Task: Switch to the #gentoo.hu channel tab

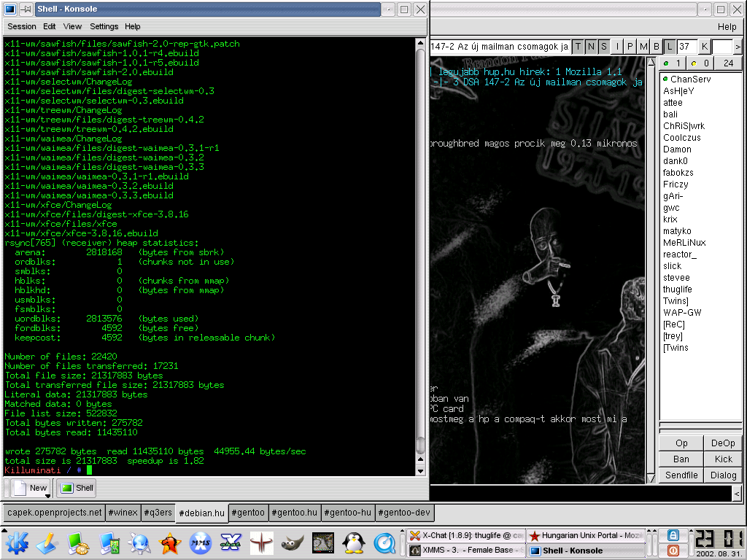Action: 295,513
